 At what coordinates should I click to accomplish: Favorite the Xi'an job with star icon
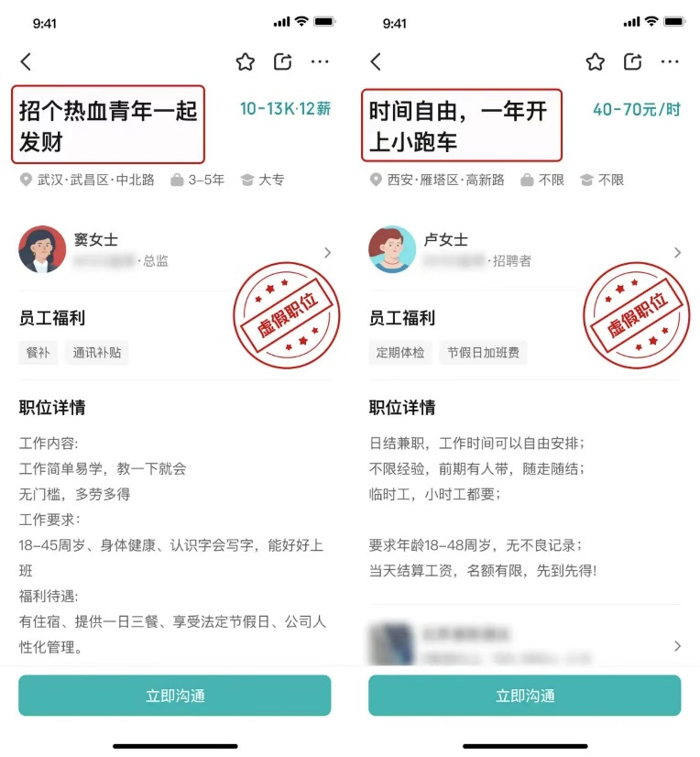pos(596,61)
